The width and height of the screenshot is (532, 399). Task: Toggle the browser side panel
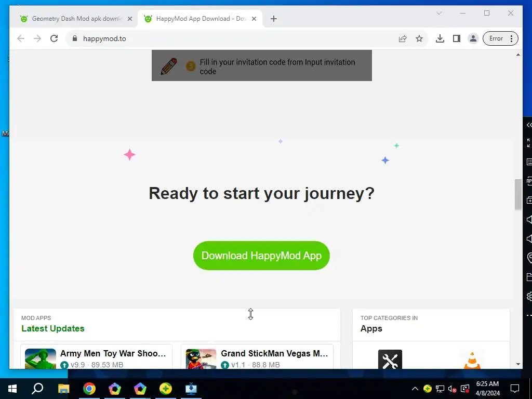(x=457, y=38)
